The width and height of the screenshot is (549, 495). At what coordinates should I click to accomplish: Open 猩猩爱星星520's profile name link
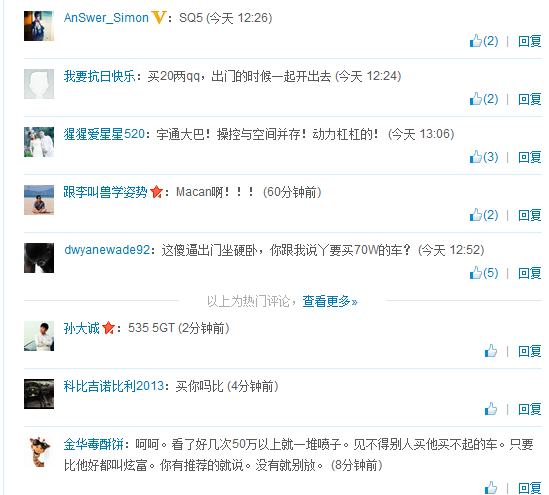coord(104,134)
